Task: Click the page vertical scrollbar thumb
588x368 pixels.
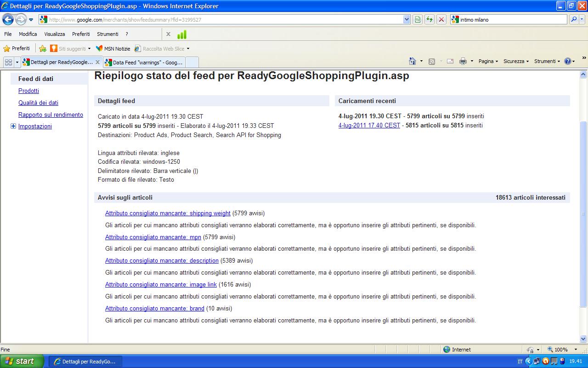Action: 583,213
